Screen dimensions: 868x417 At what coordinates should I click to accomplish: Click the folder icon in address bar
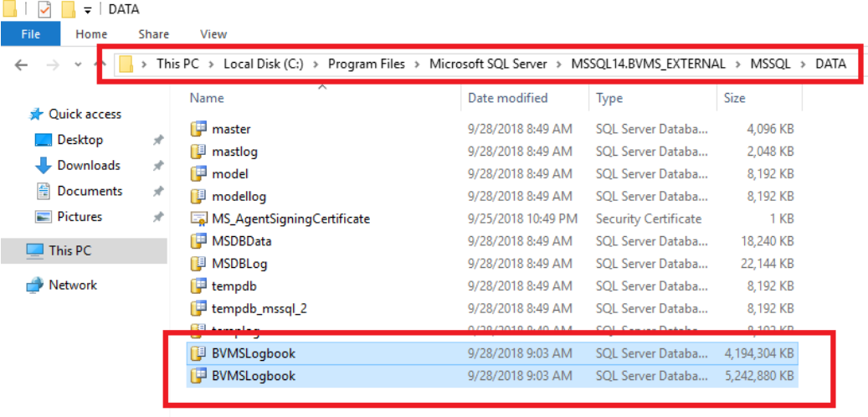pos(126,64)
